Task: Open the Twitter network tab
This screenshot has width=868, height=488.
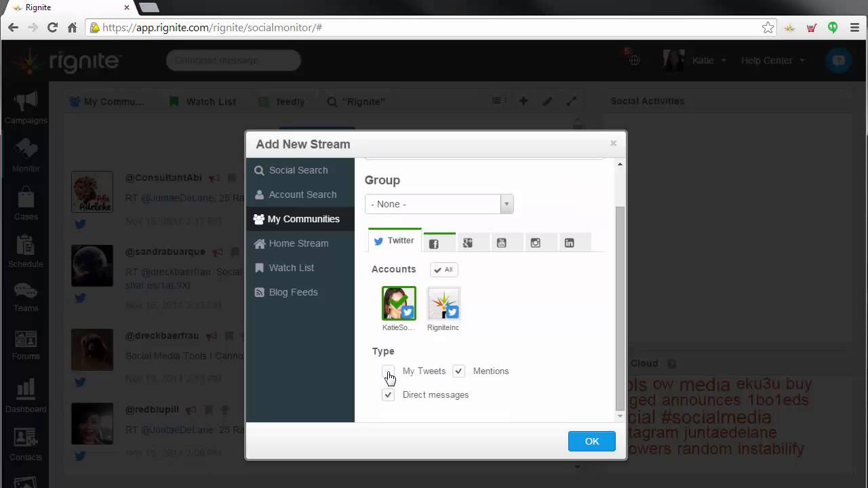Action: point(395,241)
